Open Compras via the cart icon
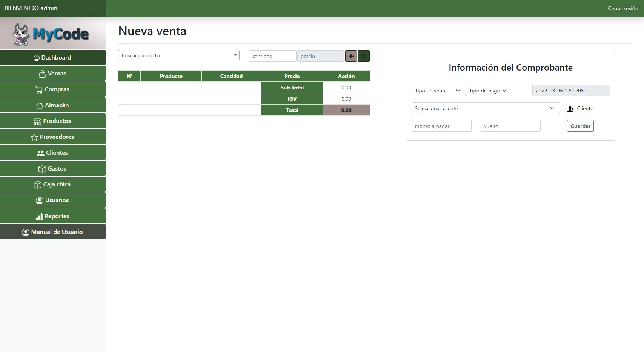The image size is (644, 352). click(x=39, y=90)
